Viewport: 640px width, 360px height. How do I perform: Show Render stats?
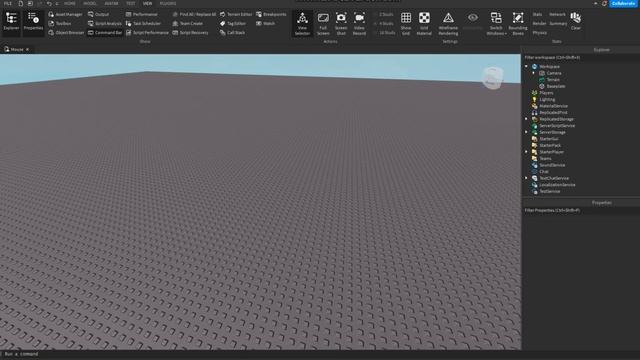(x=539, y=24)
